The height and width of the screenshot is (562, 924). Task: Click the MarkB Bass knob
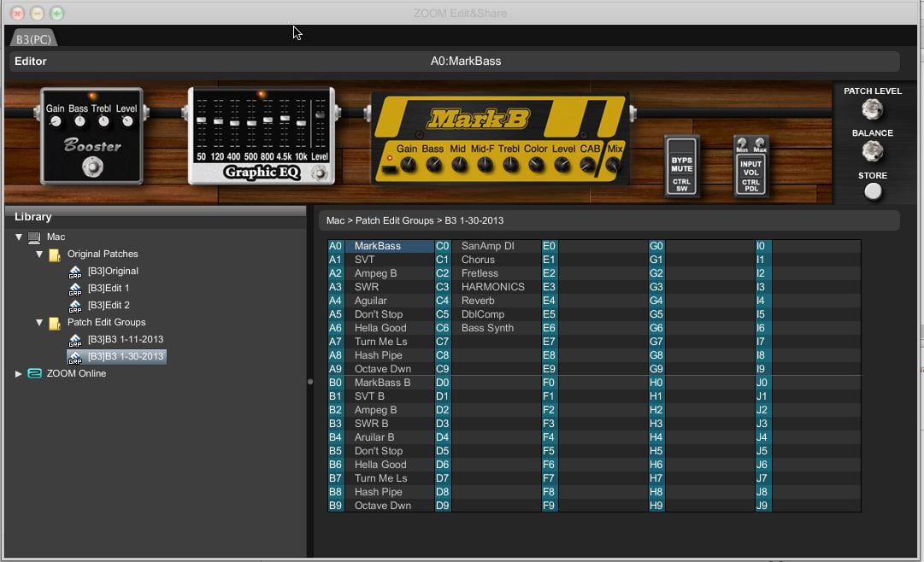[433, 166]
